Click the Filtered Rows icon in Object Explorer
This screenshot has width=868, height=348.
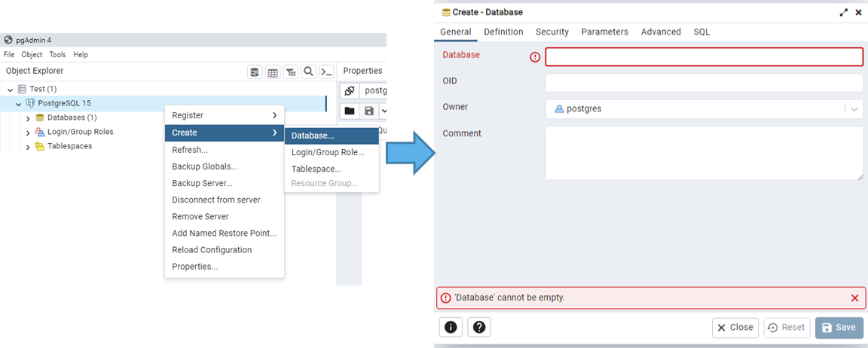pyautogui.click(x=291, y=72)
